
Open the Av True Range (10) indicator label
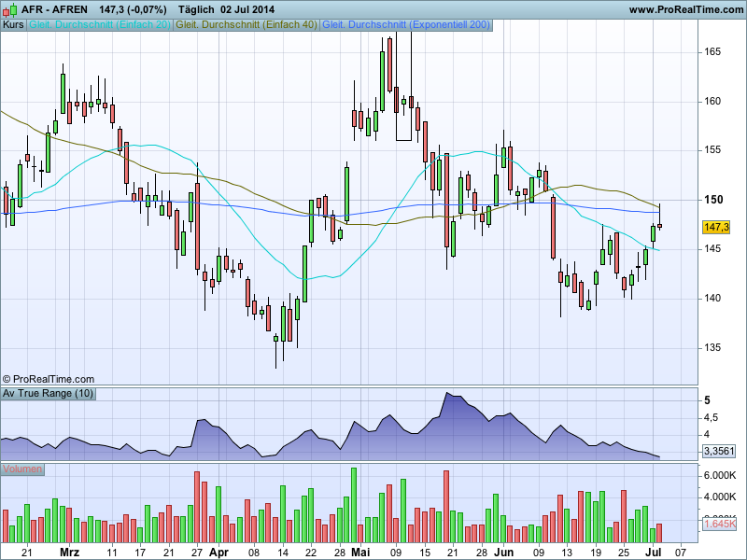click(x=48, y=393)
